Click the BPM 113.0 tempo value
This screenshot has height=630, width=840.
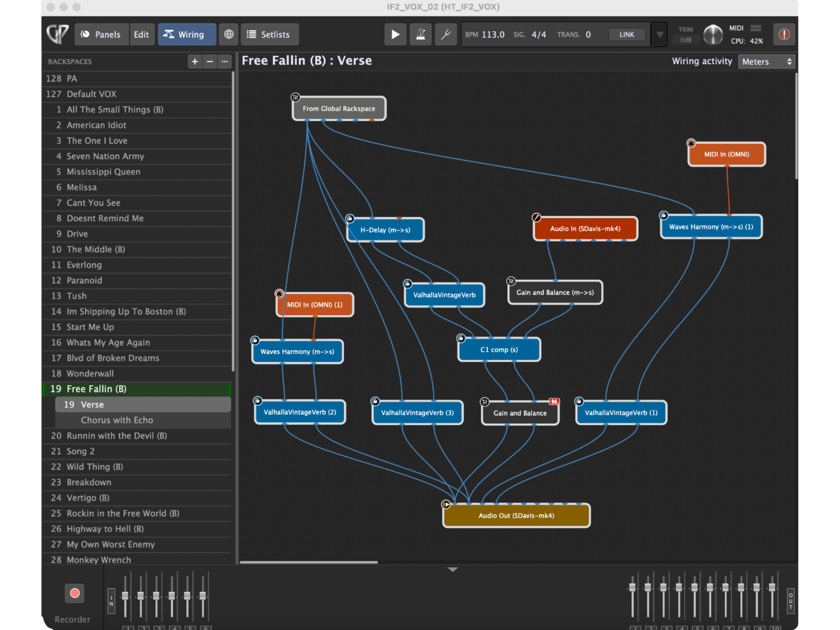(x=493, y=35)
